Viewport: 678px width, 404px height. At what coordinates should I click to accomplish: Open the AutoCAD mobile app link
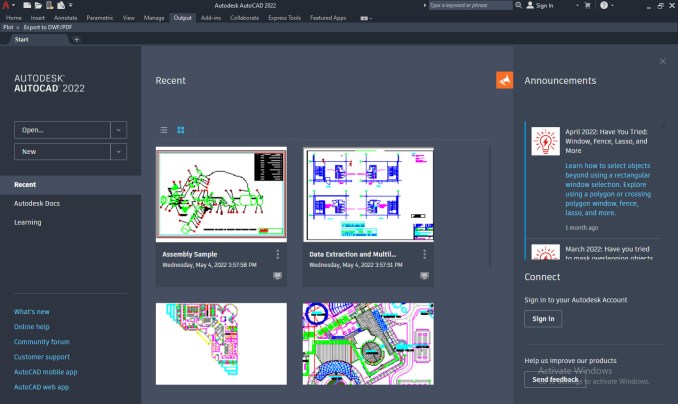click(45, 372)
